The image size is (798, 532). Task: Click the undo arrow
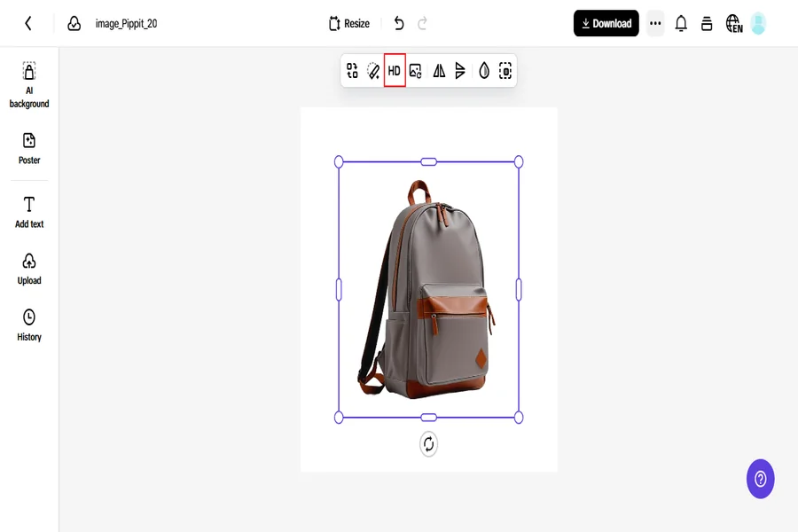399,24
